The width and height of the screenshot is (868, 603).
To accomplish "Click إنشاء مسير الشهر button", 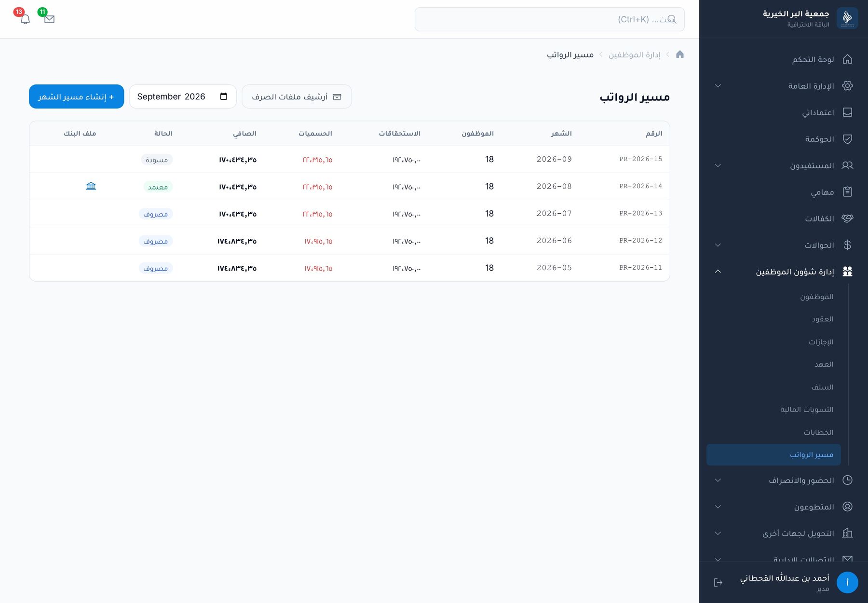I will click(x=76, y=96).
